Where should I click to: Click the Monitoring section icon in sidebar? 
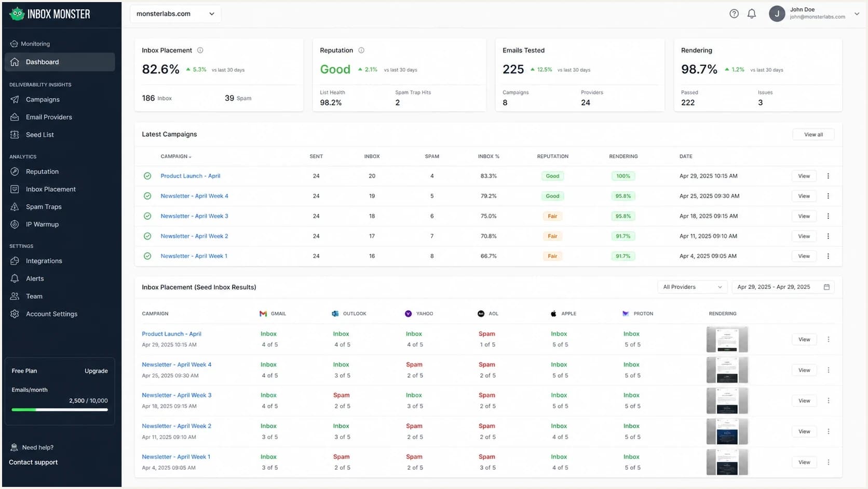point(14,44)
